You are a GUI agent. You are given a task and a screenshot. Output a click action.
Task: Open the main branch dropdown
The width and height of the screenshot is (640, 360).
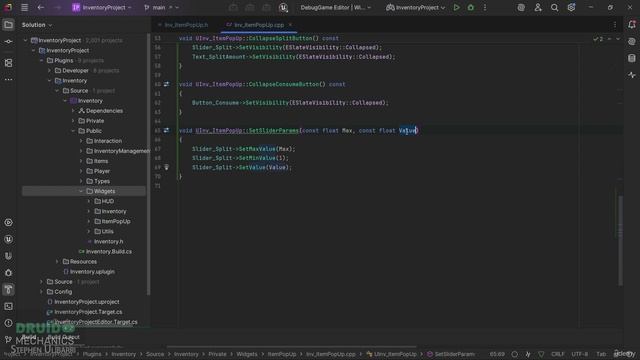tap(161, 7)
